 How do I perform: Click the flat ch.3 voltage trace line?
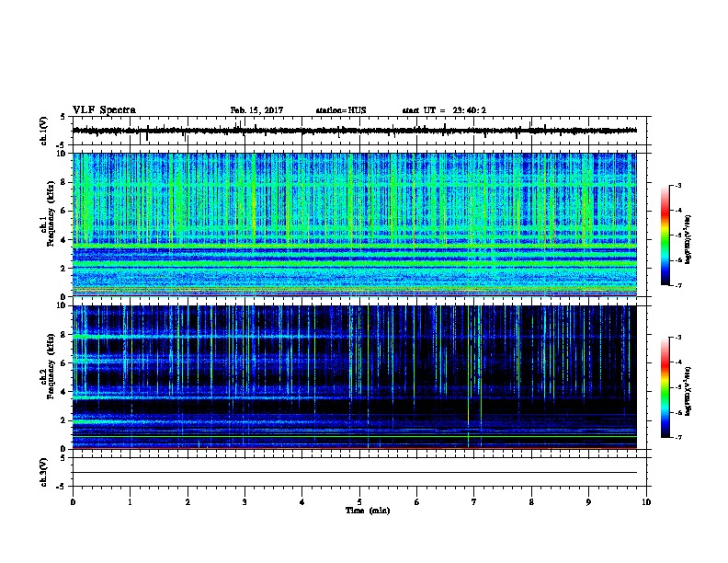pos(355,473)
